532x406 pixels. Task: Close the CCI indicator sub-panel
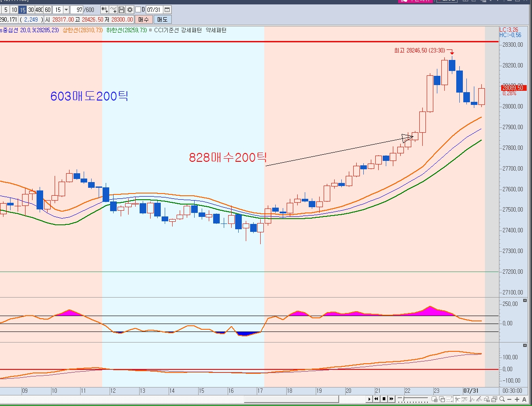tap(525, 300)
